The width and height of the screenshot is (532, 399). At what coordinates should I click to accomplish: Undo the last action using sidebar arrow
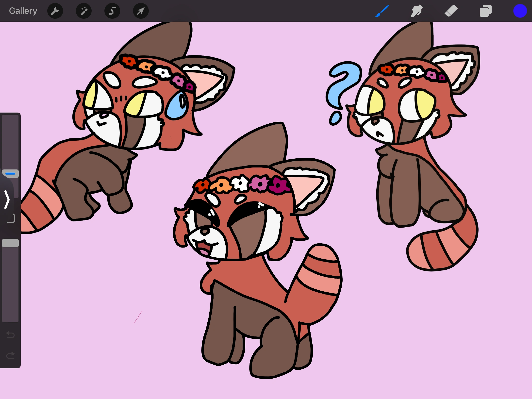click(10, 335)
